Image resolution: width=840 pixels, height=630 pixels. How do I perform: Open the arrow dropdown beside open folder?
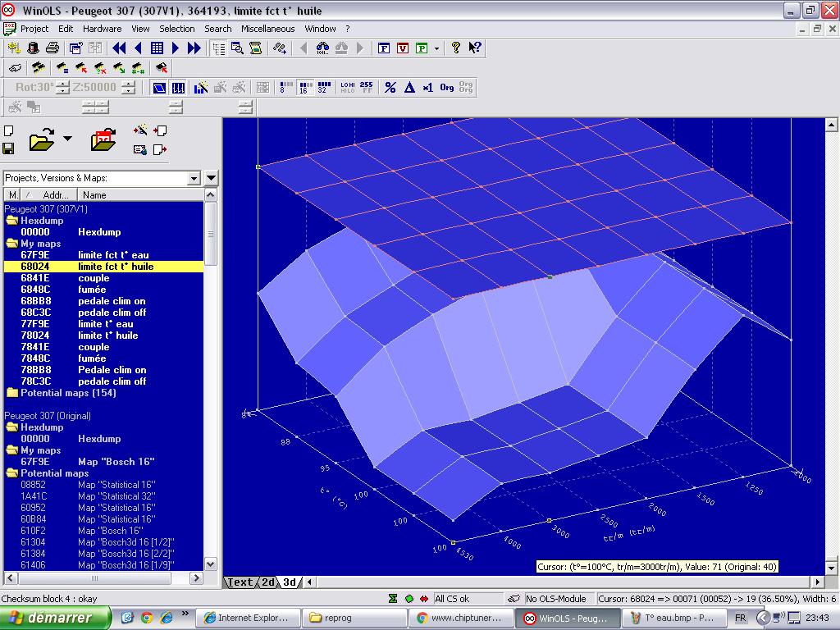[67, 139]
